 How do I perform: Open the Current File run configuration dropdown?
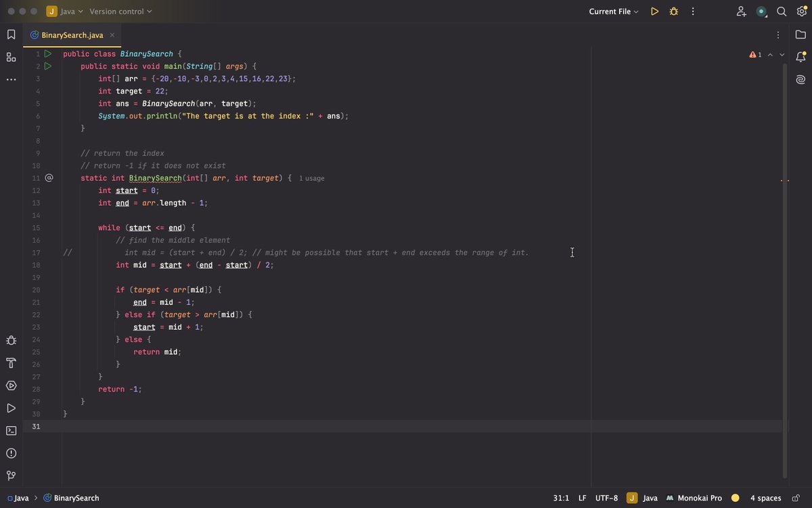point(614,12)
